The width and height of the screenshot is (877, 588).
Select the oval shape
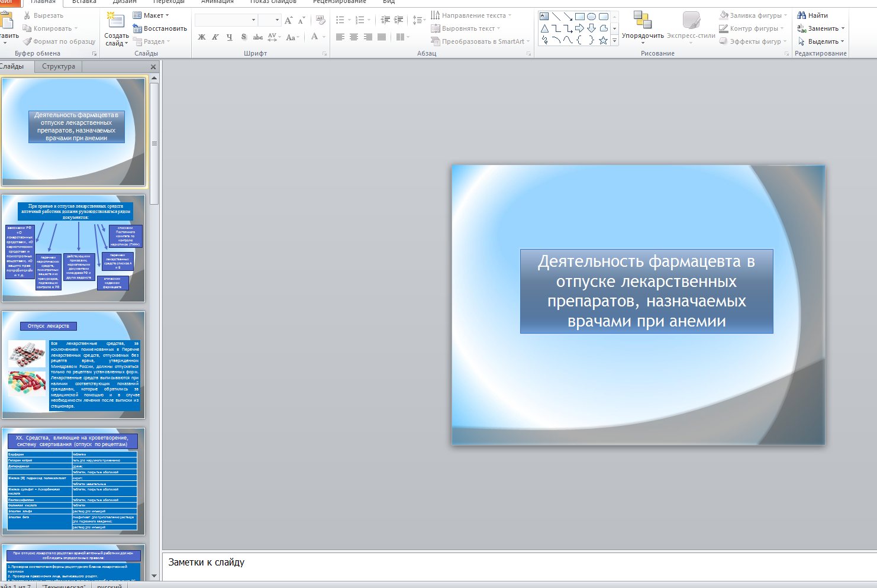pyautogui.click(x=592, y=17)
